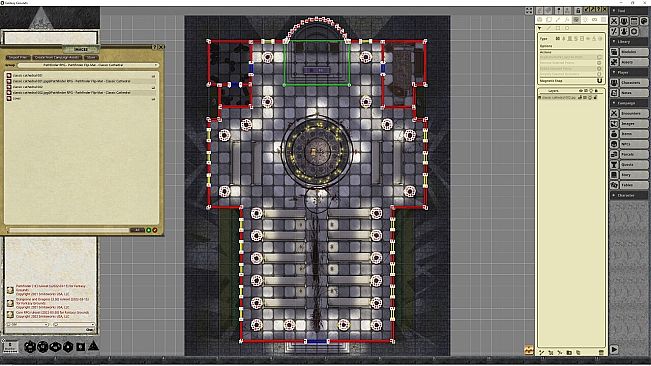Open the Assets library icon
Image resolution: width=651 pixels, height=366 pixels.
coord(614,62)
